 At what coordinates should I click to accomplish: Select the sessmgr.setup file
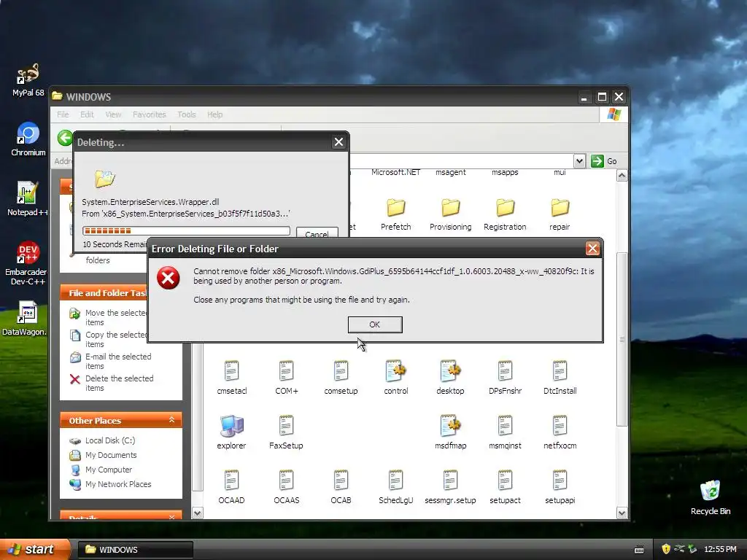click(450, 487)
